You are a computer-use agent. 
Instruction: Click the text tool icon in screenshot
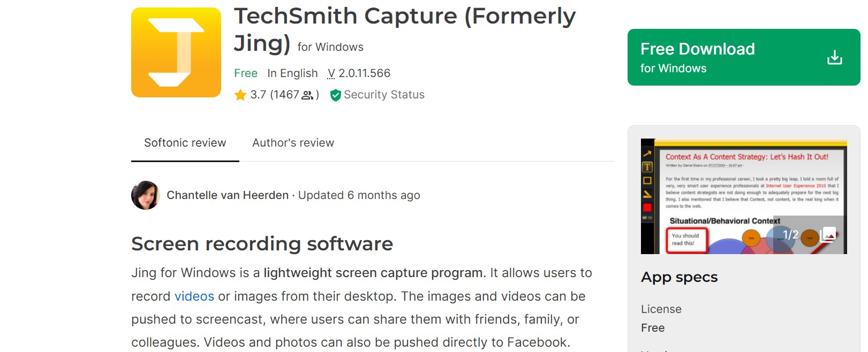647,167
